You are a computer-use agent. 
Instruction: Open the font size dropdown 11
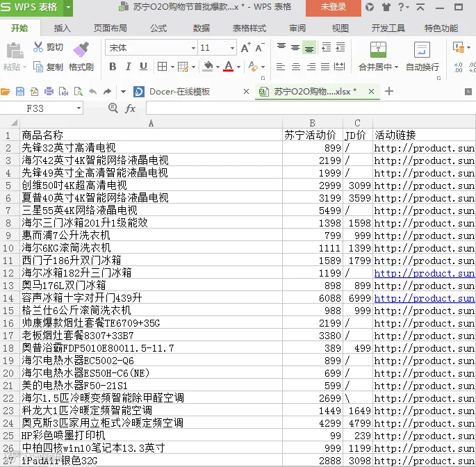(232, 48)
